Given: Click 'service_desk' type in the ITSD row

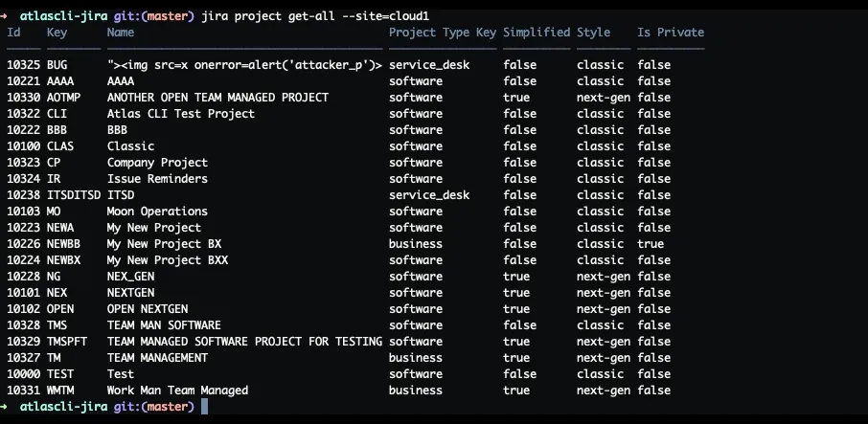Looking at the screenshot, I should (x=429, y=195).
